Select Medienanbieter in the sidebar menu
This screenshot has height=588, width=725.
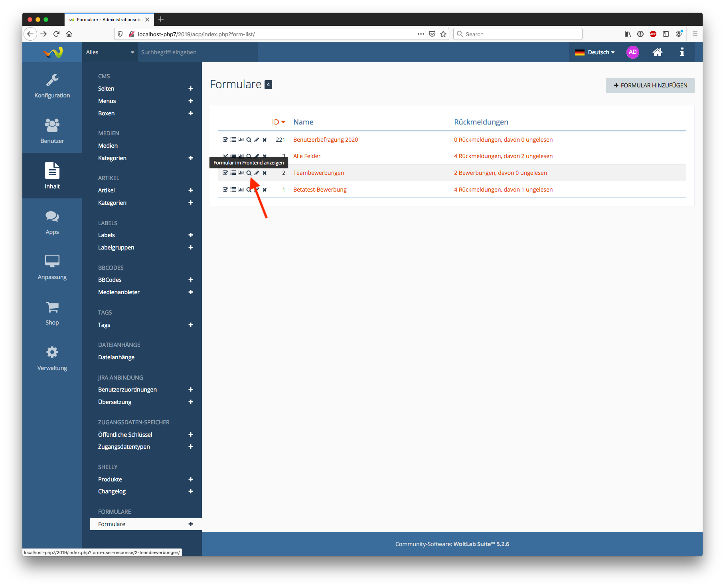119,292
